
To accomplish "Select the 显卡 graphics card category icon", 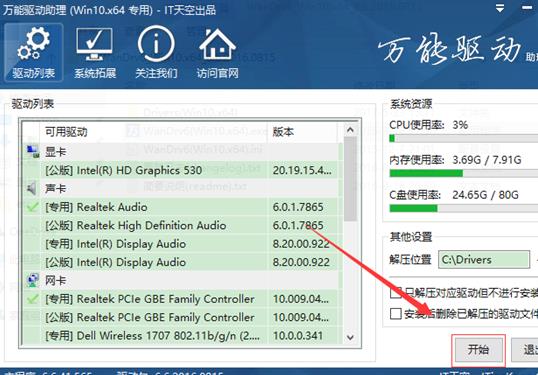I will [x=33, y=152].
